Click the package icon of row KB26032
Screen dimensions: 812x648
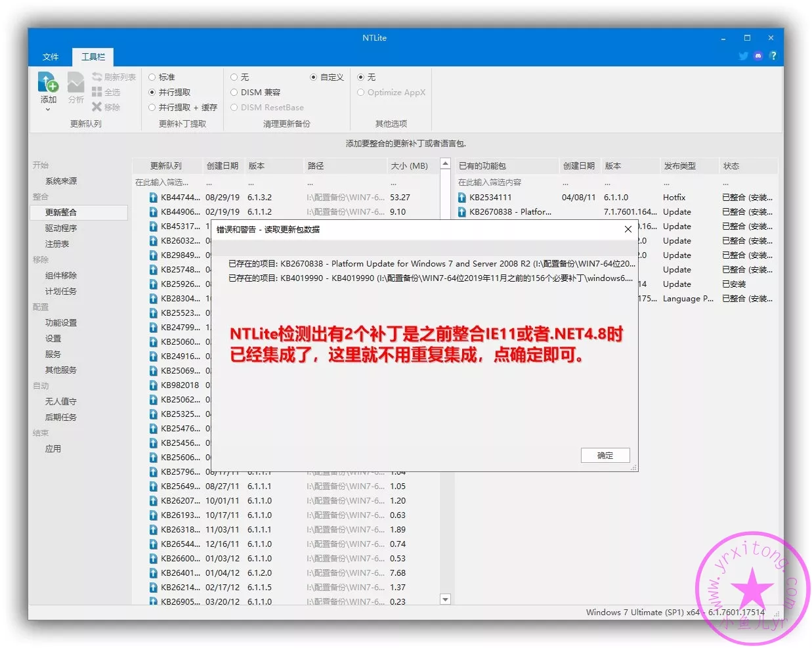153,240
